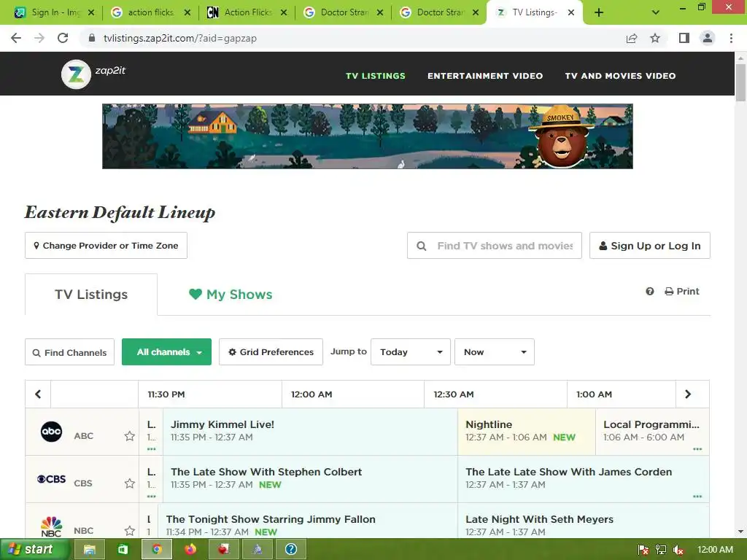Image resolution: width=747 pixels, height=560 pixels.
Task: Open the All channels dropdown
Action: coord(167,352)
